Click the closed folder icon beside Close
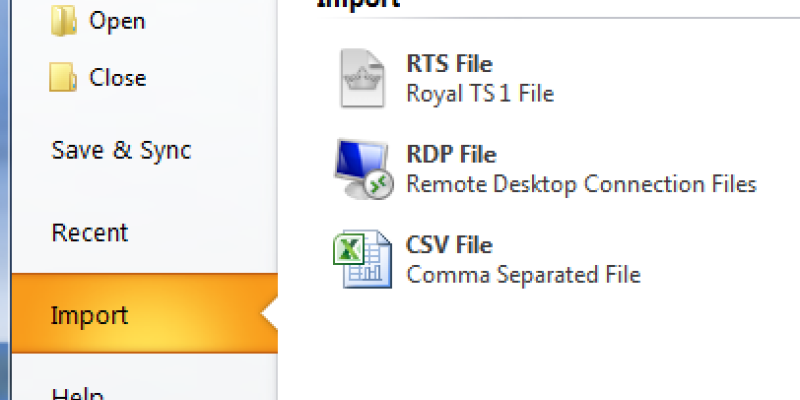 63,78
